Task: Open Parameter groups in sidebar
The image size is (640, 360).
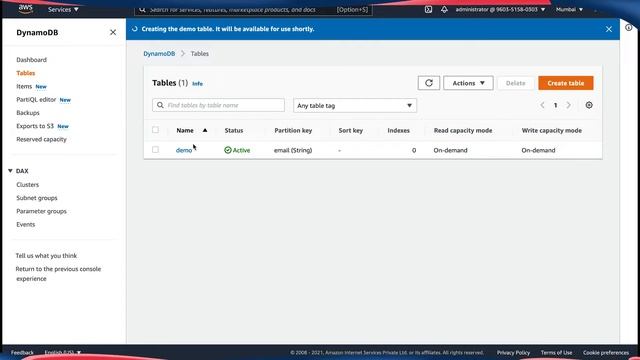Action: [x=41, y=211]
